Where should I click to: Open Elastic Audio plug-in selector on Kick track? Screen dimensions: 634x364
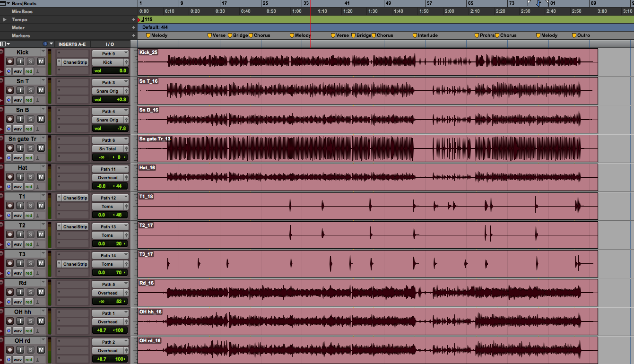click(x=37, y=71)
